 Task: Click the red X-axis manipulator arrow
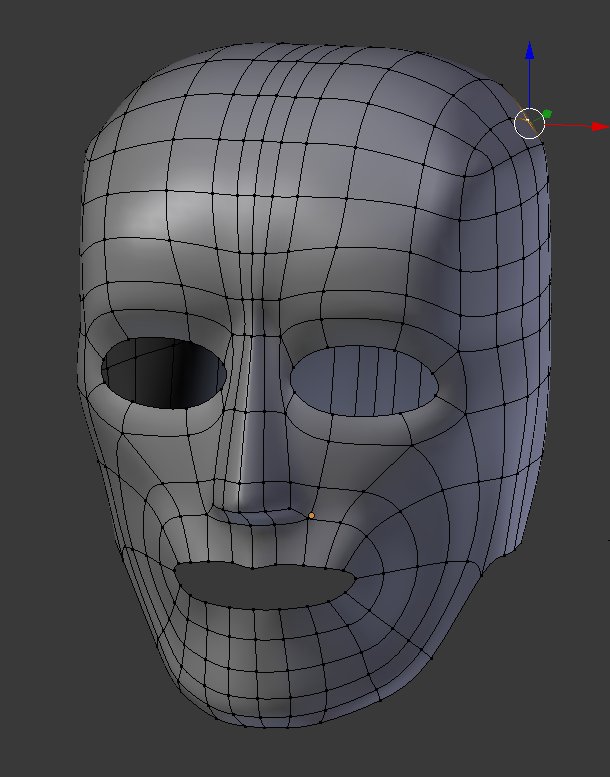tap(601, 127)
